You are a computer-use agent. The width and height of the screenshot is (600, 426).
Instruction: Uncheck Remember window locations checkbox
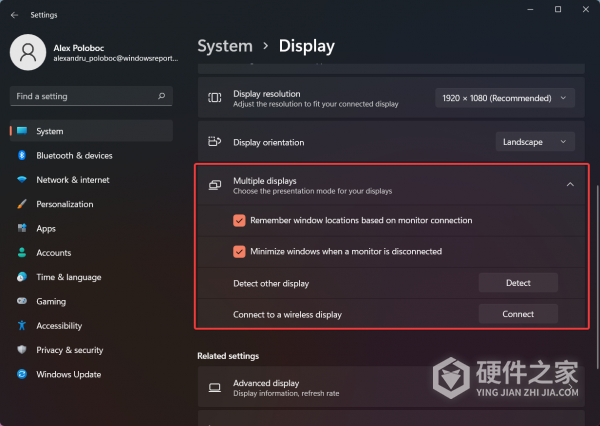[x=239, y=220]
